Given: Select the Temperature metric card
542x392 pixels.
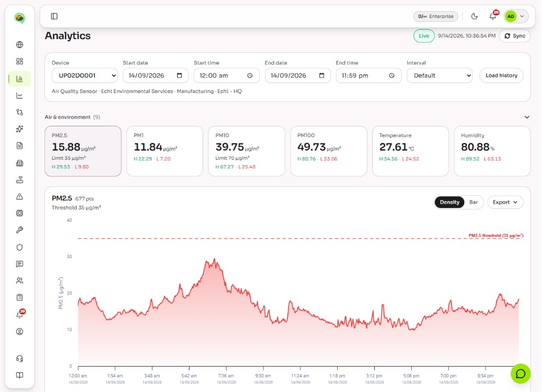Looking at the screenshot, I should pos(410,151).
